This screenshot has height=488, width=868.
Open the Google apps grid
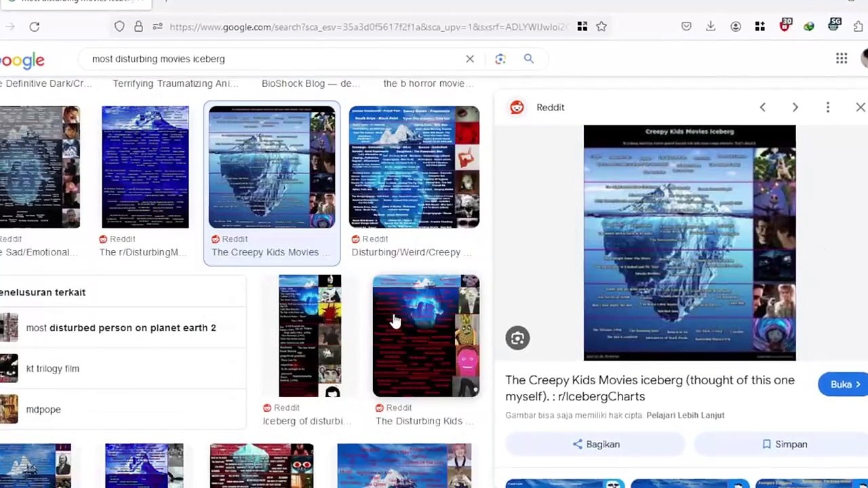point(842,59)
